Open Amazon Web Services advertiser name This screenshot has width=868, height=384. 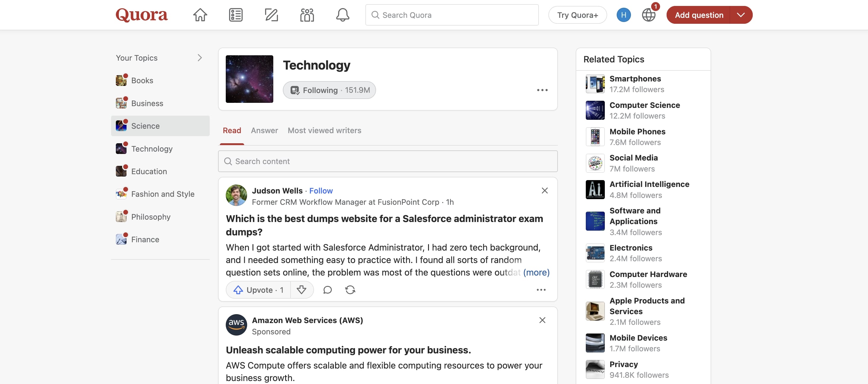point(307,320)
